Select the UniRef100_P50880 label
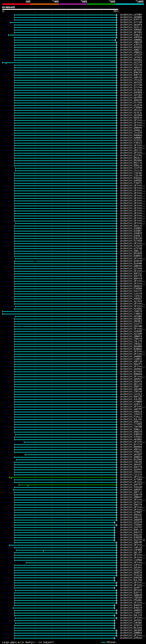Screen dimensions: 146x644 coord(131,600)
